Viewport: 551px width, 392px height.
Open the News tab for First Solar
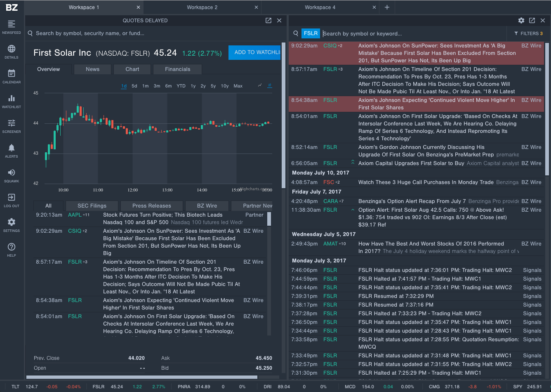(x=92, y=69)
